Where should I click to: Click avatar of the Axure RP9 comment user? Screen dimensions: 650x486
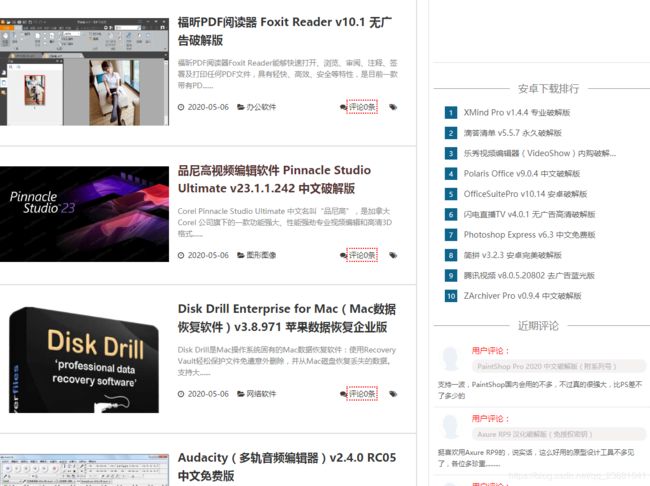coord(450,427)
